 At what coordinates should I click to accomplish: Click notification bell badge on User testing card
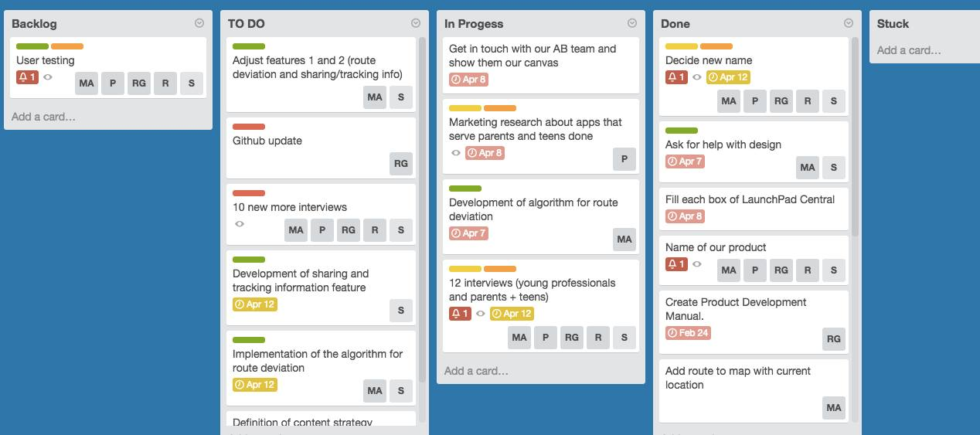(x=27, y=77)
